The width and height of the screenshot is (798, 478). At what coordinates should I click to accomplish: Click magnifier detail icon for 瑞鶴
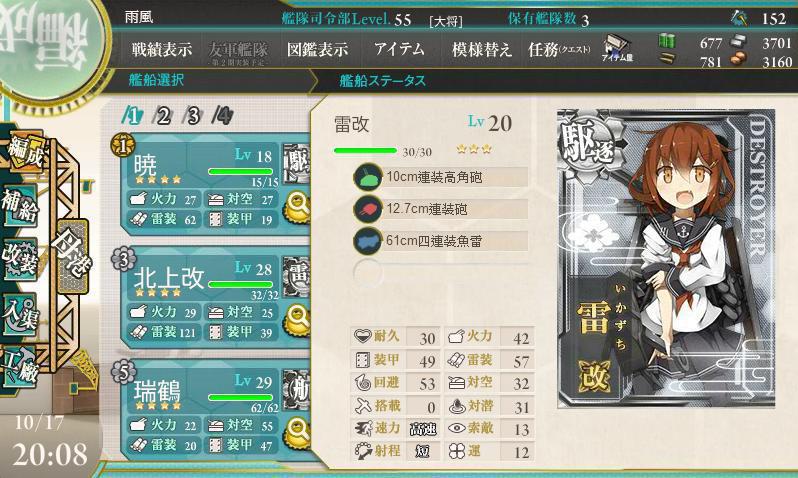(296, 433)
